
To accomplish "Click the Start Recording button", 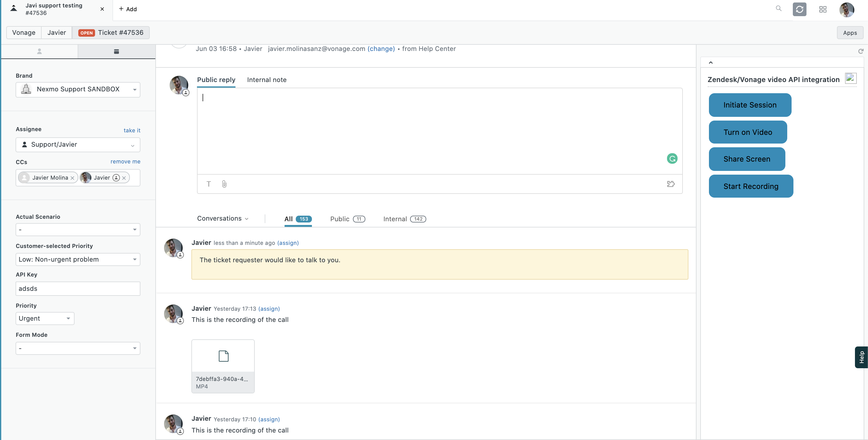I will pyautogui.click(x=751, y=186).
